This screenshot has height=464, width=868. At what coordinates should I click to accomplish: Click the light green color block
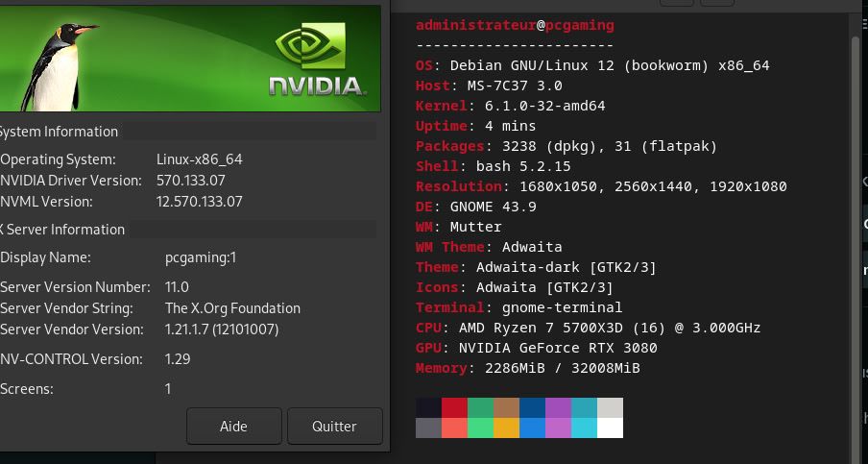click(480, 428)
